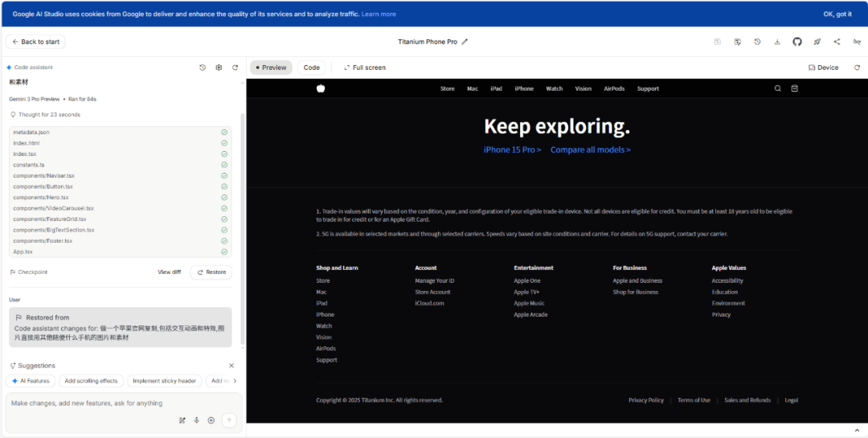Viewport: 868px width, 438px height.
Task: Click the 'Compare all models' link
Action: (590, 149)
